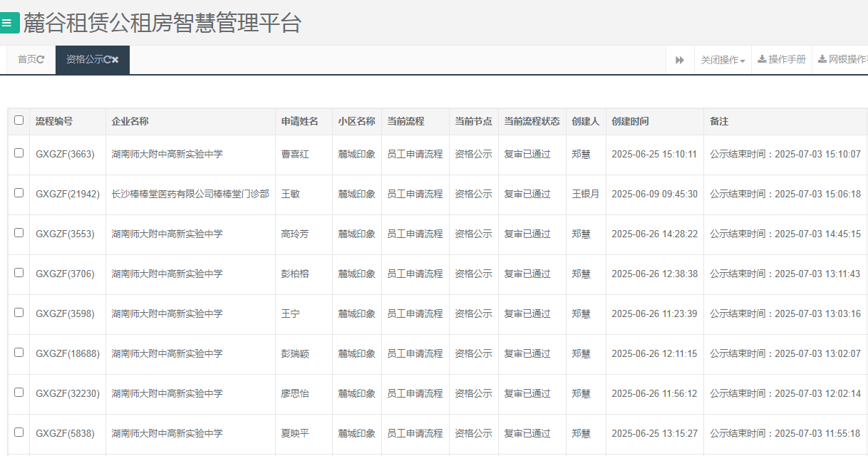Image resolution: width=868 pixels, height=456 pixels.
Task: Click the caret arrow on 关闭操作
Action: tap(742, 60)
